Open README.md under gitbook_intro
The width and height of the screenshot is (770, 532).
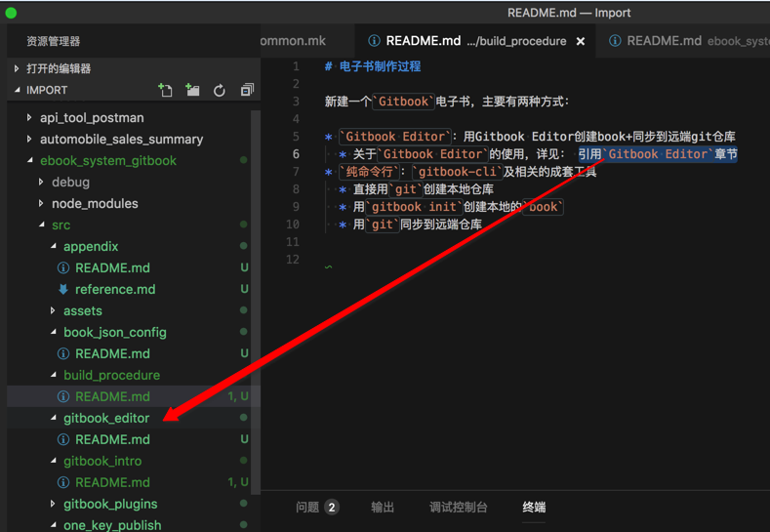(x=112, y=482)
